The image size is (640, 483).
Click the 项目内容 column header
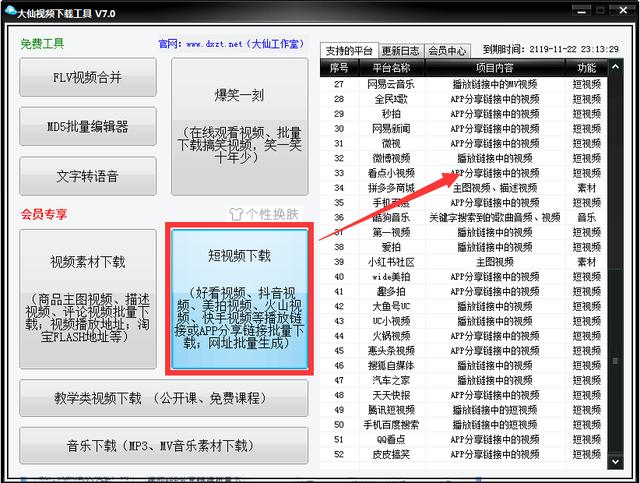[494, 68]
